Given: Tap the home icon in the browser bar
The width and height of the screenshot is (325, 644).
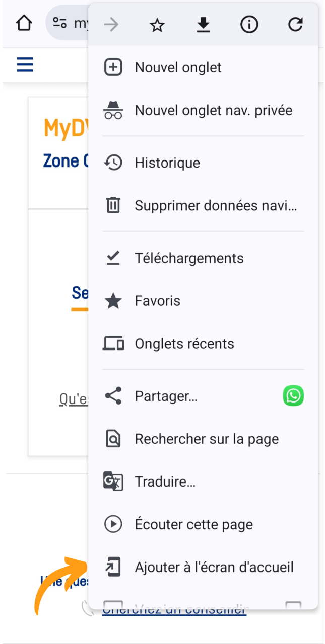Looking at the screenshot, I should 24,23.
